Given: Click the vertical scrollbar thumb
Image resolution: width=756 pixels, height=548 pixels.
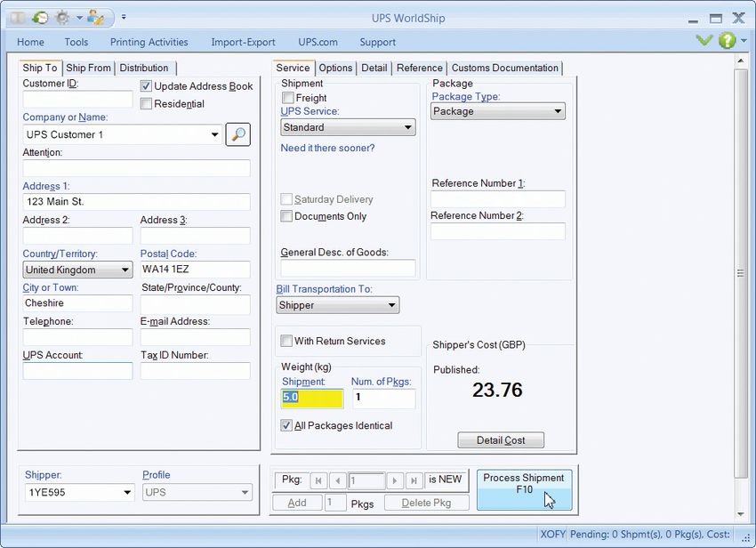Looking at the screenshot, I should click(741, 273).
